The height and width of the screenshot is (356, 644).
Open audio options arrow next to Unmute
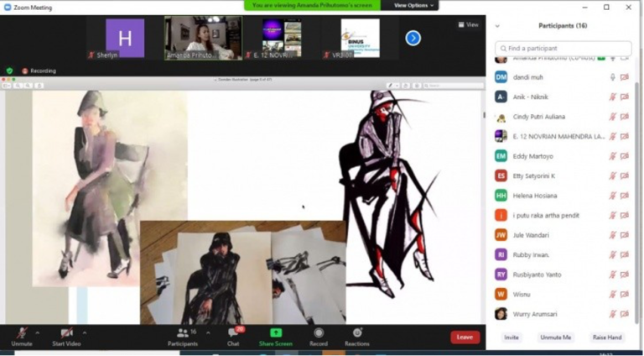38,333
